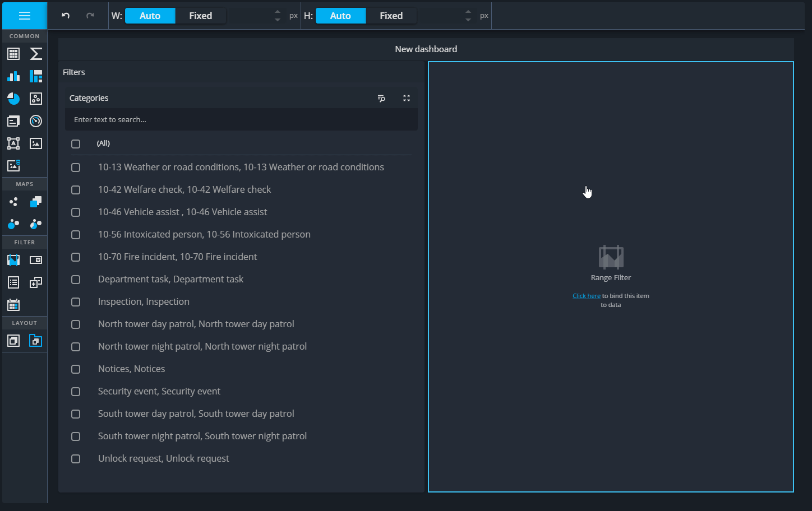Redo the last undone action

[x=90, y=16]
